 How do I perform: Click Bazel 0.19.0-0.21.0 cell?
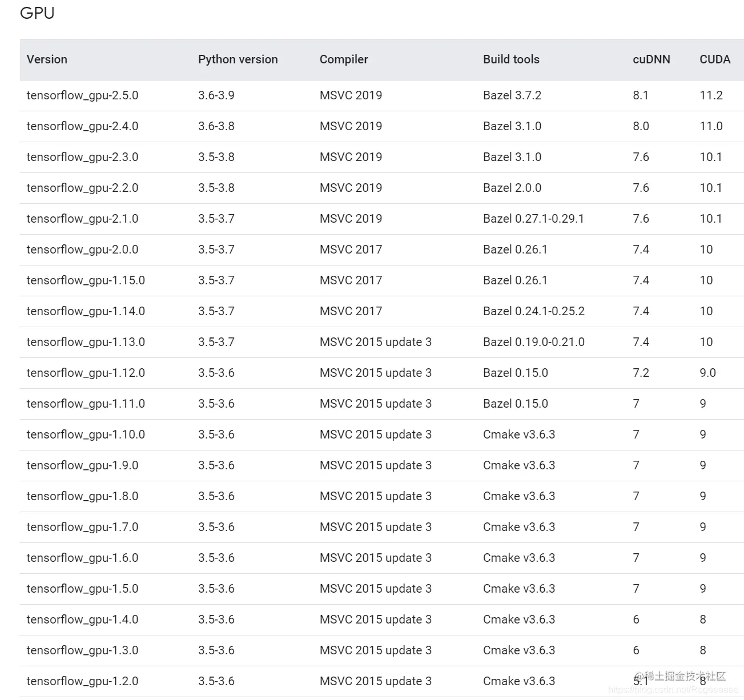coord(534,342)
